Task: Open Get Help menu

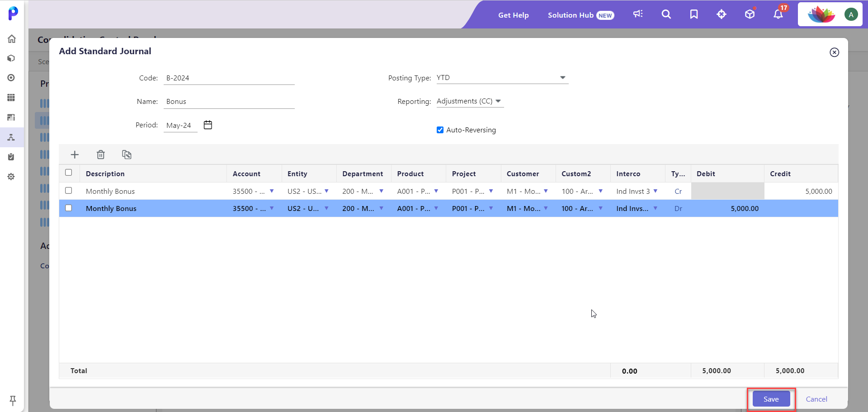Action: point(514,15)
